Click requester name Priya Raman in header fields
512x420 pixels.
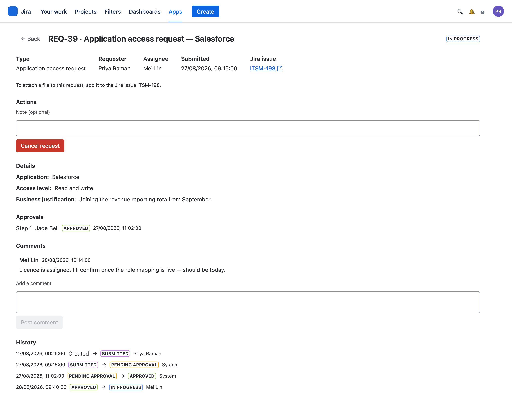pyautogui.click(x=114, y=69)
